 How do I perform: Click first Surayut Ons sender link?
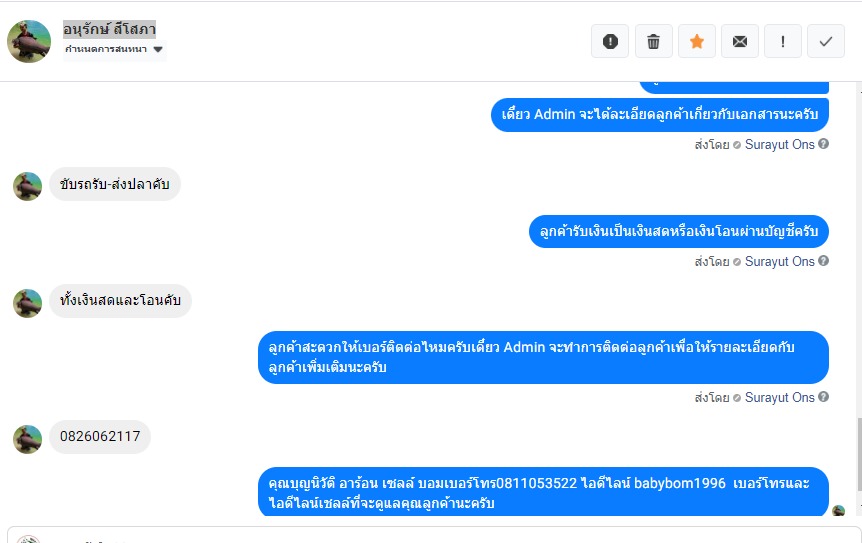780,144
